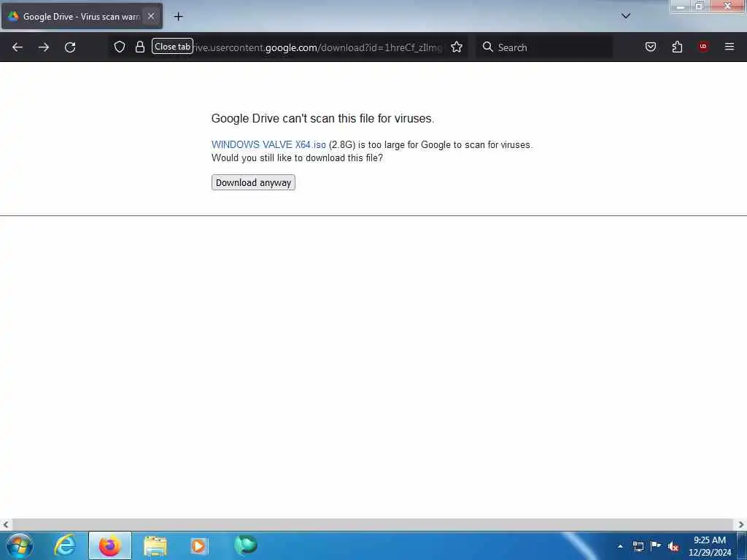
Task: Open the green round taskbar app
Action: (246, 545)
